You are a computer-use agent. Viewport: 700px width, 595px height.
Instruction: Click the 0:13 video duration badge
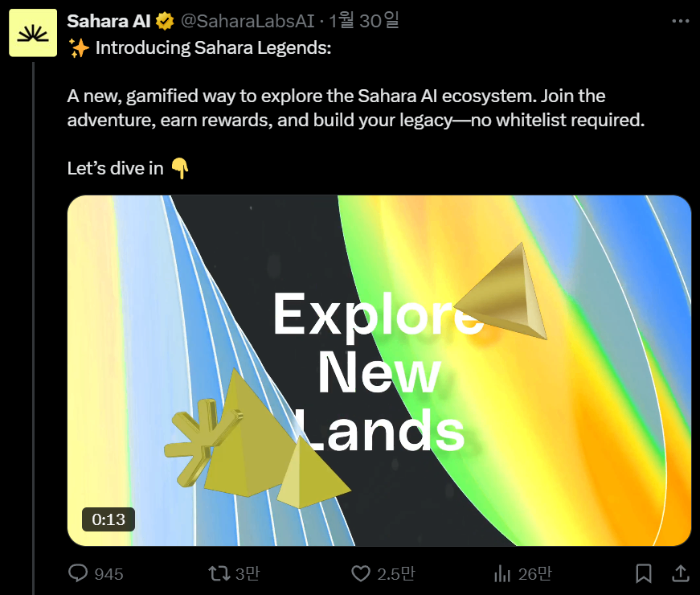(x=108, y=519)
